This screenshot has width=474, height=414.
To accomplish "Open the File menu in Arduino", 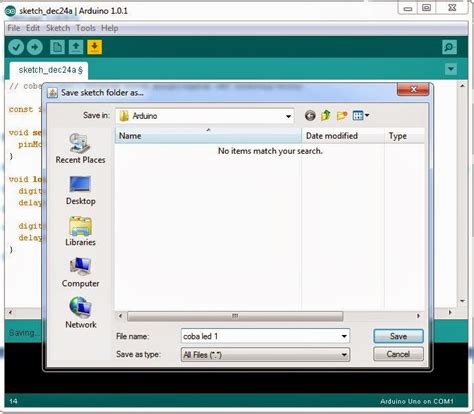I will (14, 28).
